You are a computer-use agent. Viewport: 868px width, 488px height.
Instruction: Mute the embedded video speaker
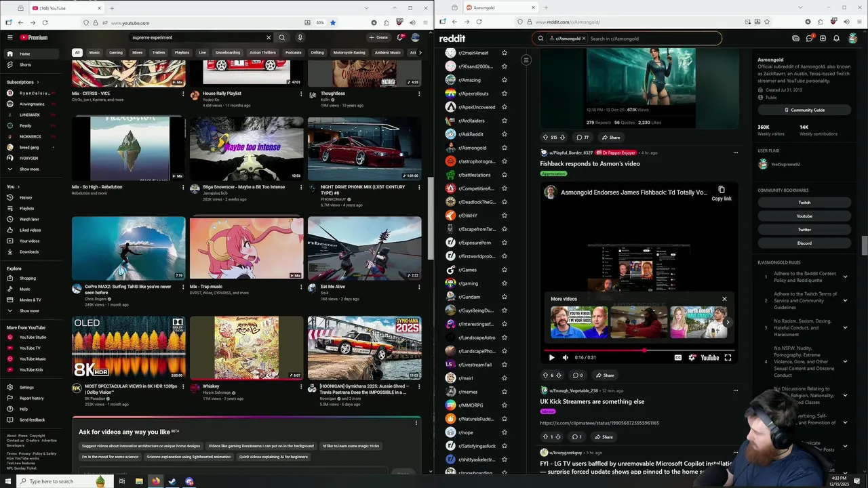pyautogui.click(x=566, y=357)
